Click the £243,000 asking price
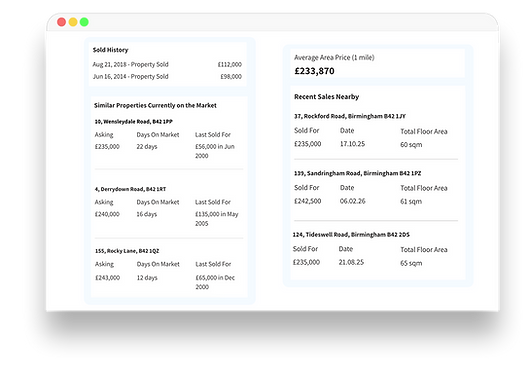This screenshot has width=529, height=368. pyautogui.click(x=107, y=278)
